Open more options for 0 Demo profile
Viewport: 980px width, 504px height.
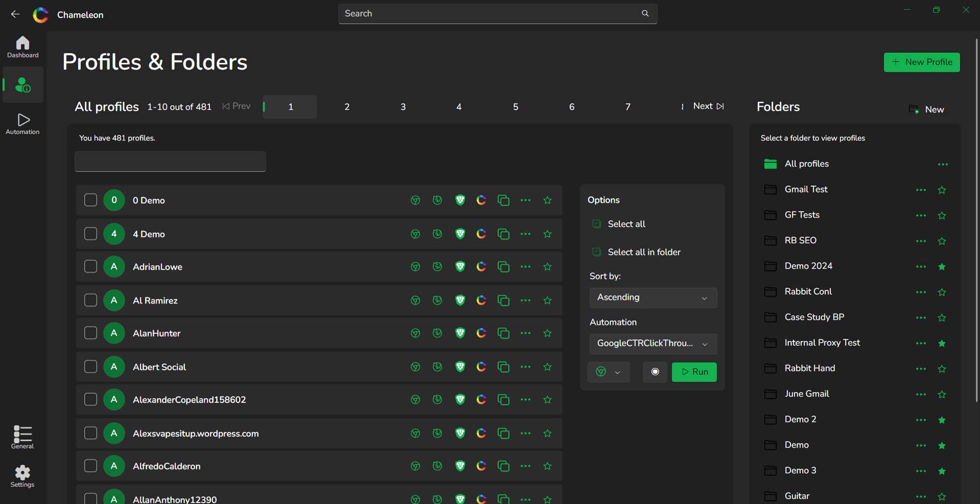pos(526,200)
